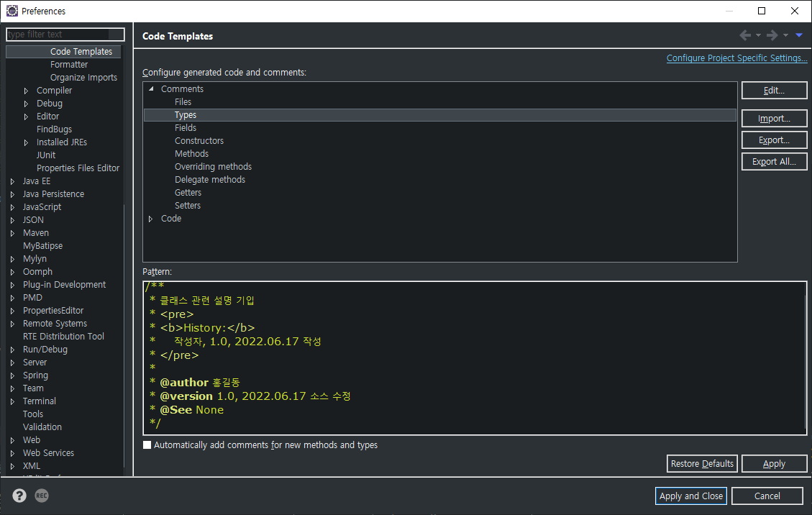Select the PMD category
The image size is (812, 515).
[x=32, y=298]
